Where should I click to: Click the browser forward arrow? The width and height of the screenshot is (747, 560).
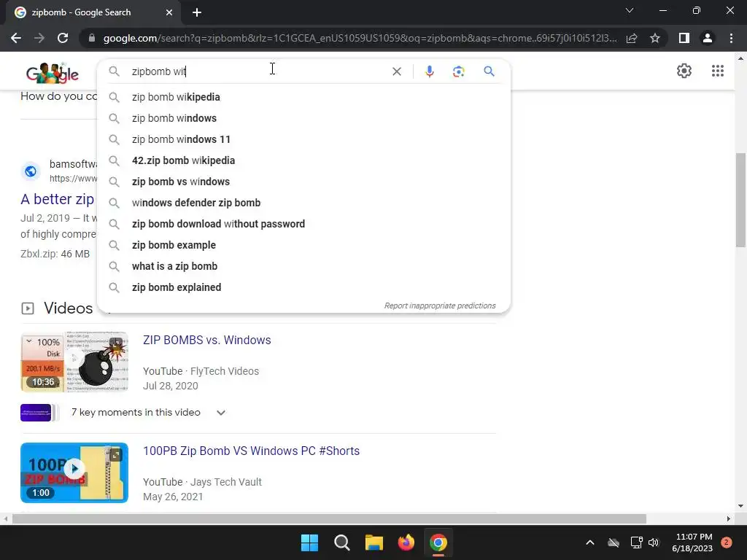click(x=39, y=38)
